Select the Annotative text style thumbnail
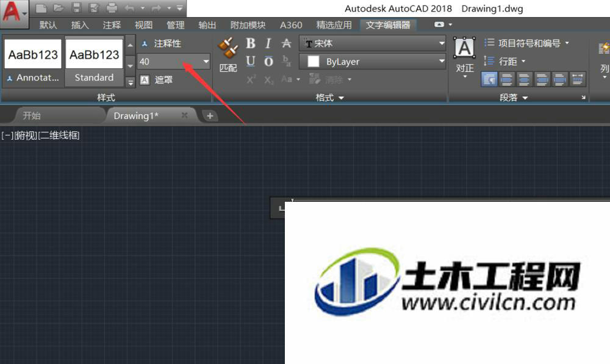610x364 pixels. point(33,61)
